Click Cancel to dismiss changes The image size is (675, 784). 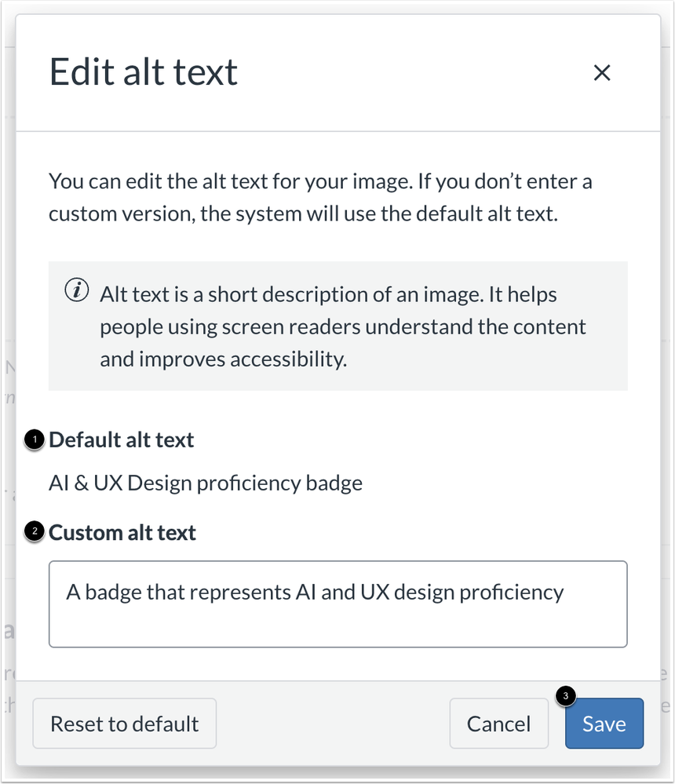(498, 724)
